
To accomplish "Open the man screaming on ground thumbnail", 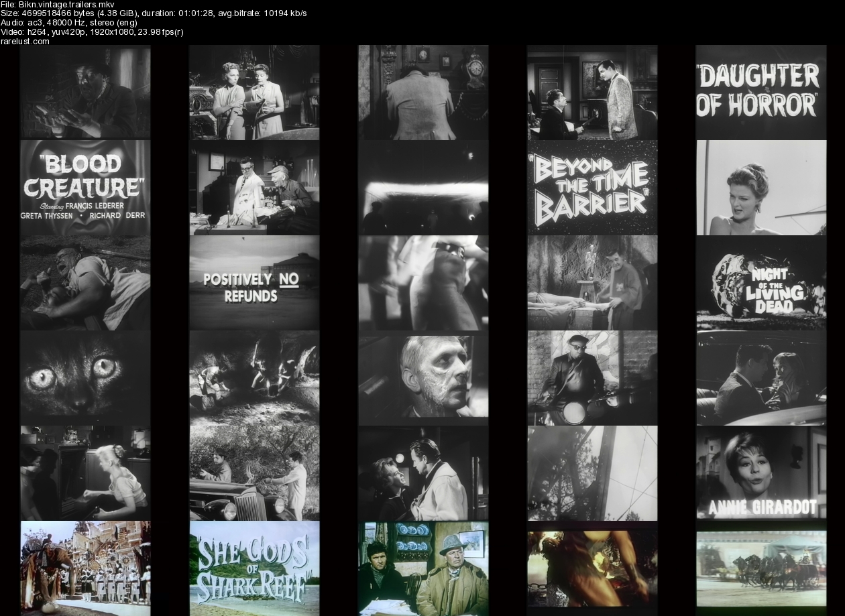I will (x=85, y=282).
